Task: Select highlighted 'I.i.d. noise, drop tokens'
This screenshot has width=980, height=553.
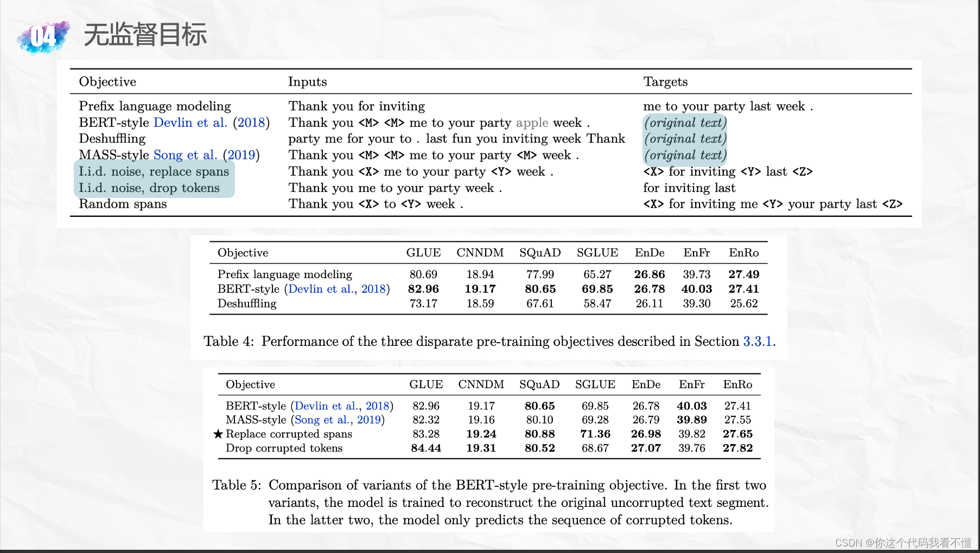Action: 149,188
